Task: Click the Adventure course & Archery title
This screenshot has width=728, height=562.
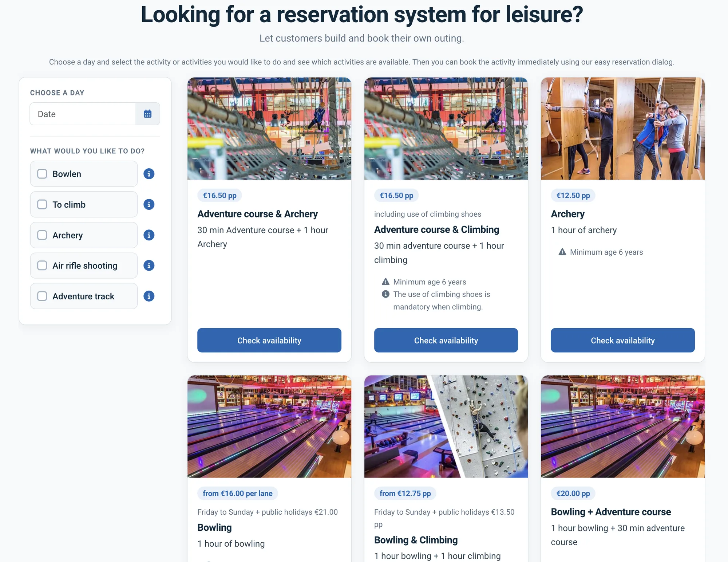Action: point(257,214)
